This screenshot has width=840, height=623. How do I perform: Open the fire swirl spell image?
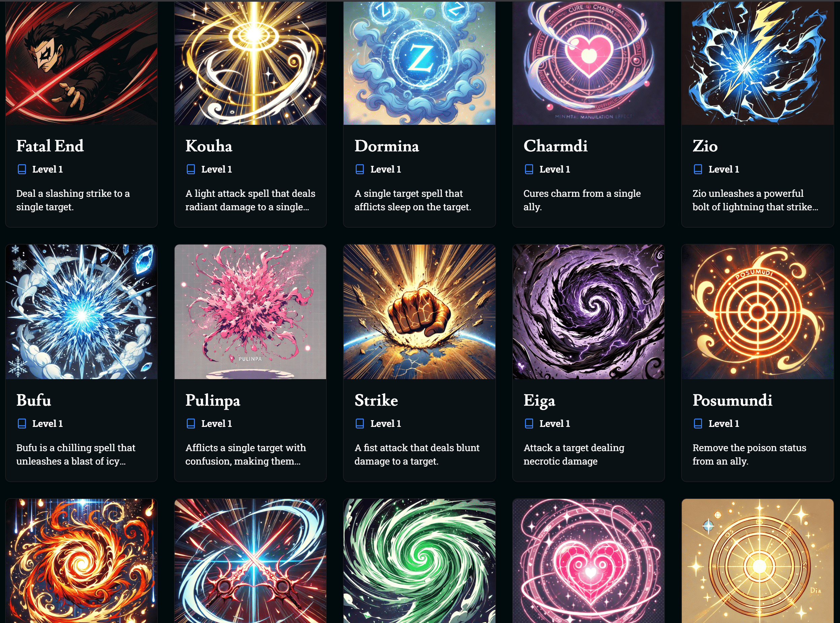click(81, 561)
